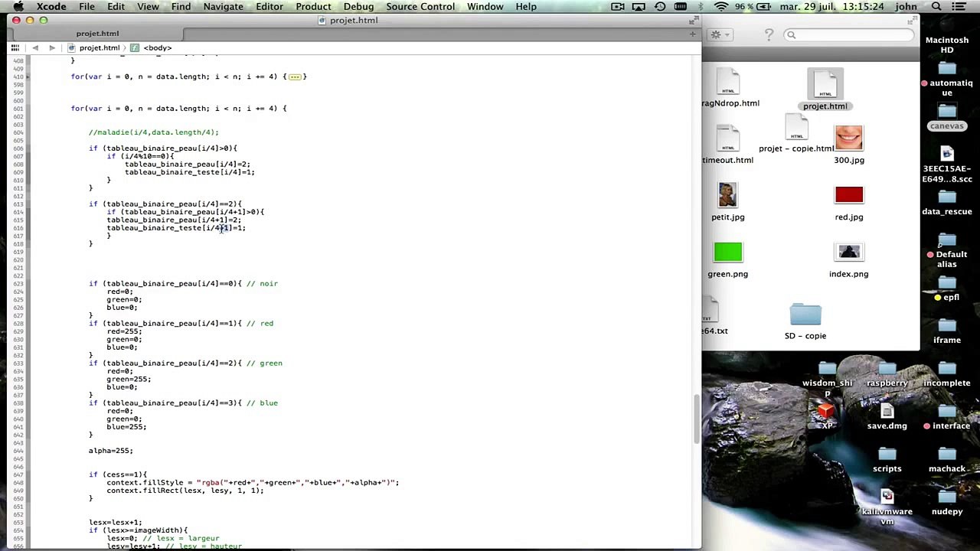Click the Finder help question mark

click(769, 34)
